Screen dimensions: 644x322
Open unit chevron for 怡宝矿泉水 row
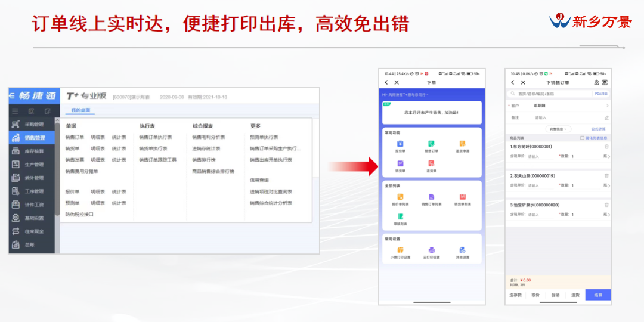(609, 215)
